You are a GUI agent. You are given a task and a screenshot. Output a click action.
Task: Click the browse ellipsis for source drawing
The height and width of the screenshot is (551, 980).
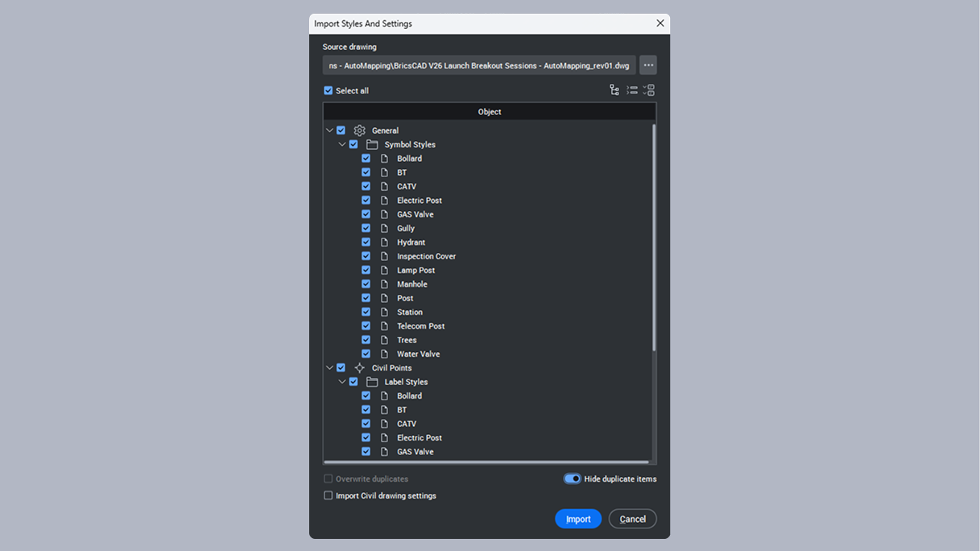[x=647, y=64]
